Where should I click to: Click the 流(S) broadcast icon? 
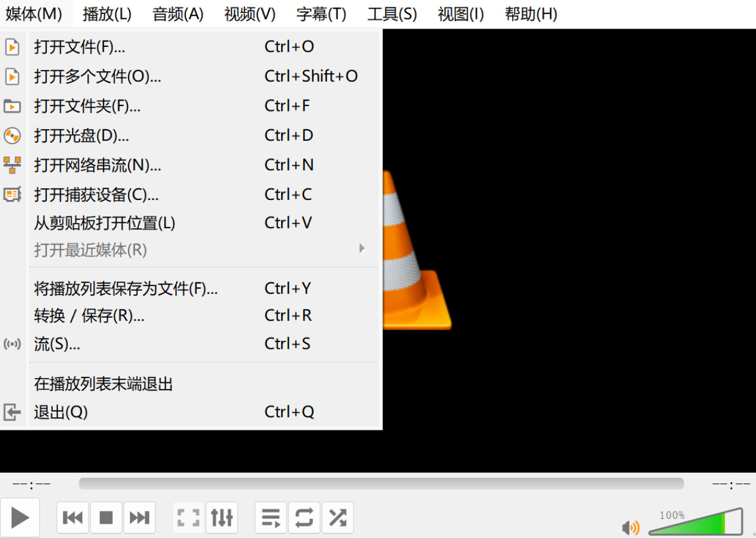point(12,344)
